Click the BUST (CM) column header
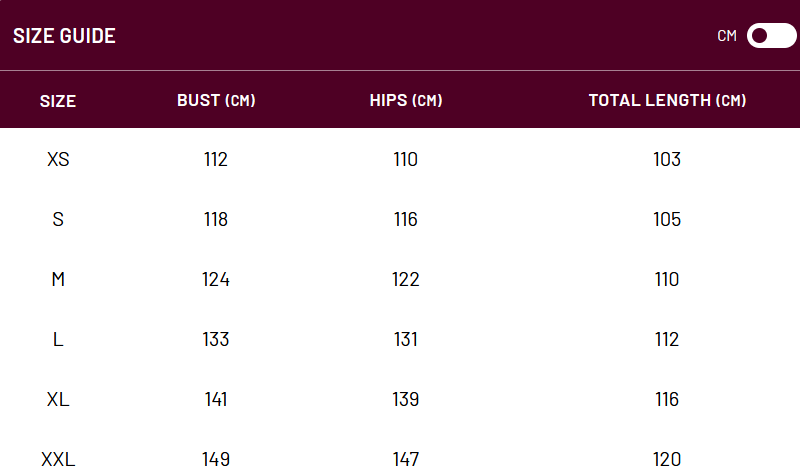The image size is (800, 474). pyautogui.click(x=216, y=100)
